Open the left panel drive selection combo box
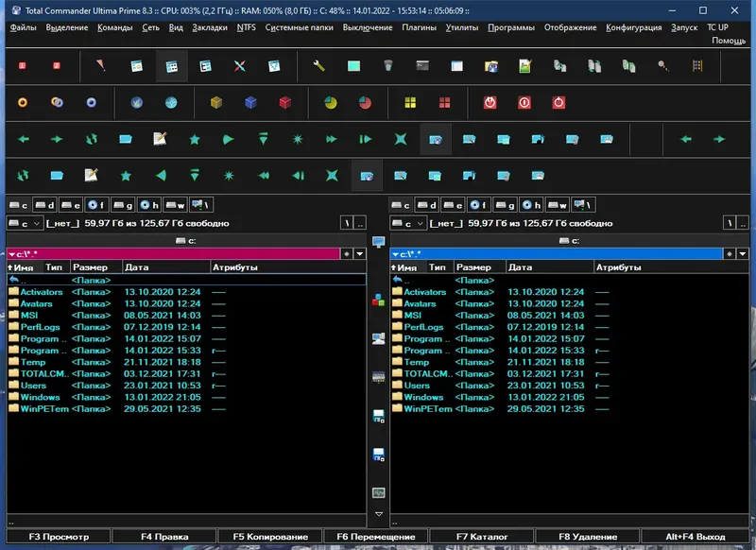Image resolution: width=756 pixels, height=550 pixels. (25, 223)
